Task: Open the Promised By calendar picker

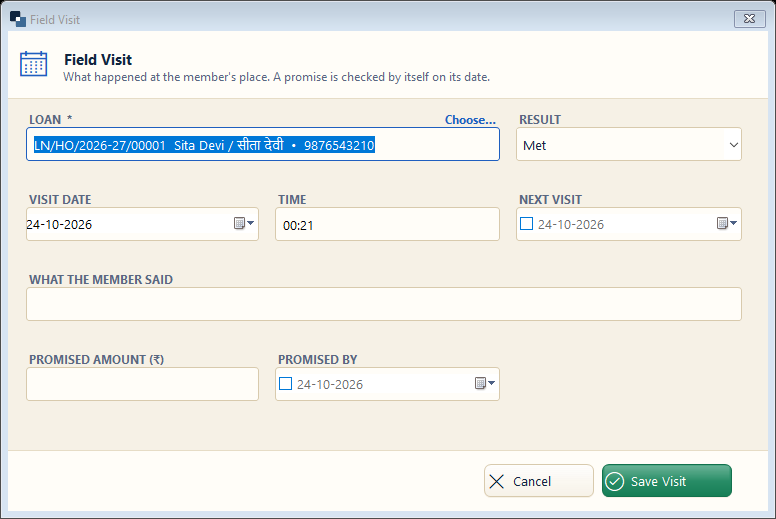Action: coord(485,383)
